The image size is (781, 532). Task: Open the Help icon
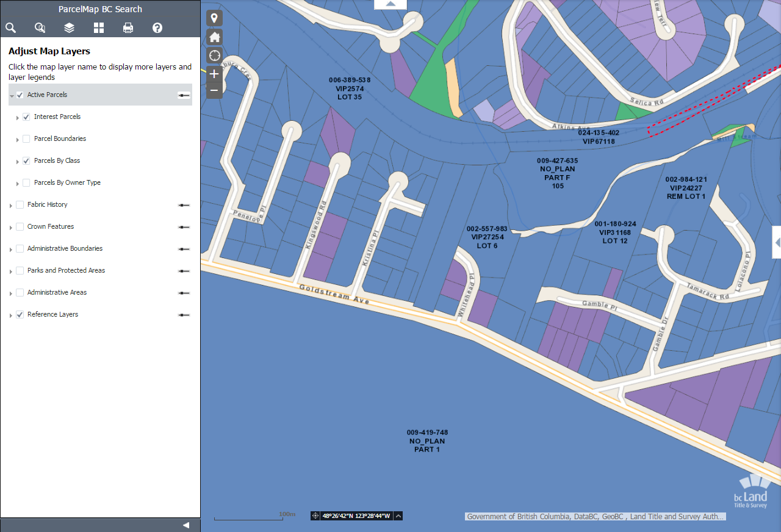tap(157, 27)
